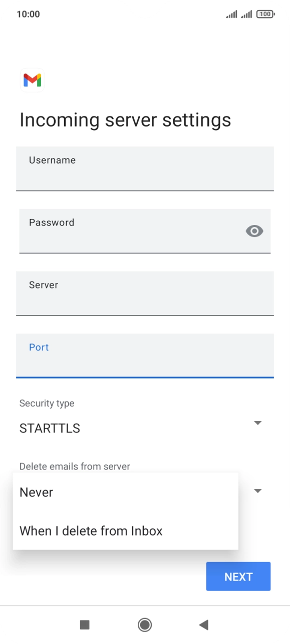This screenshot has height=644, width=290.
Task: Expand the Delete emails from server dropdown
Action: click(257, 490)
